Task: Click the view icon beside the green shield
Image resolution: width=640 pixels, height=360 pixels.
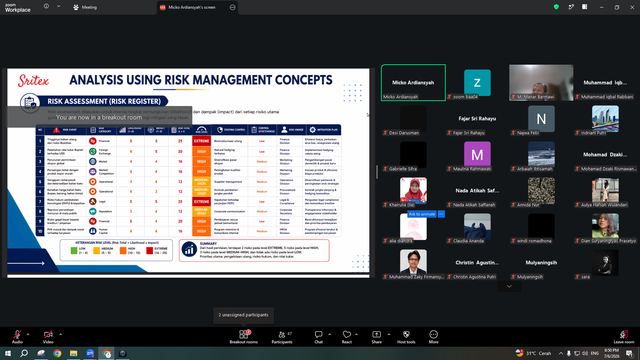Action: tap(571, 7)
